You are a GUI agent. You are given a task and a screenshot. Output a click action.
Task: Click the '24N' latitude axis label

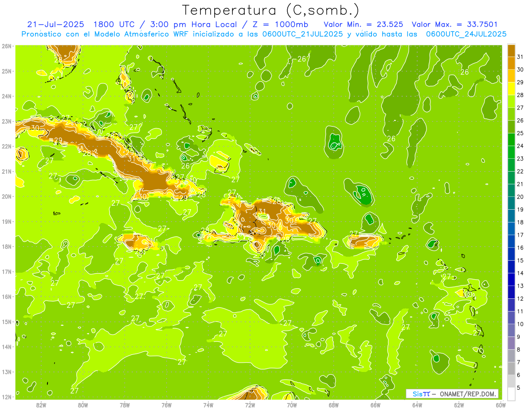[x=7, y=96]
